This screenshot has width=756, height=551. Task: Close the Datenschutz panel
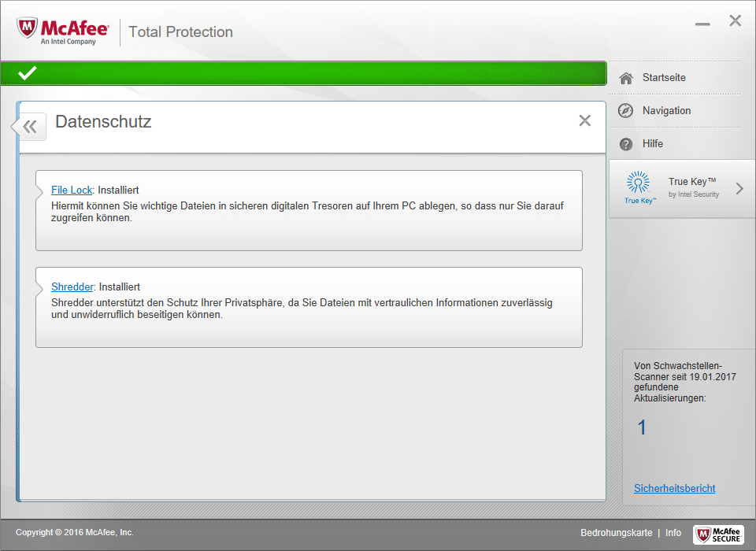(x=584, y=120)
